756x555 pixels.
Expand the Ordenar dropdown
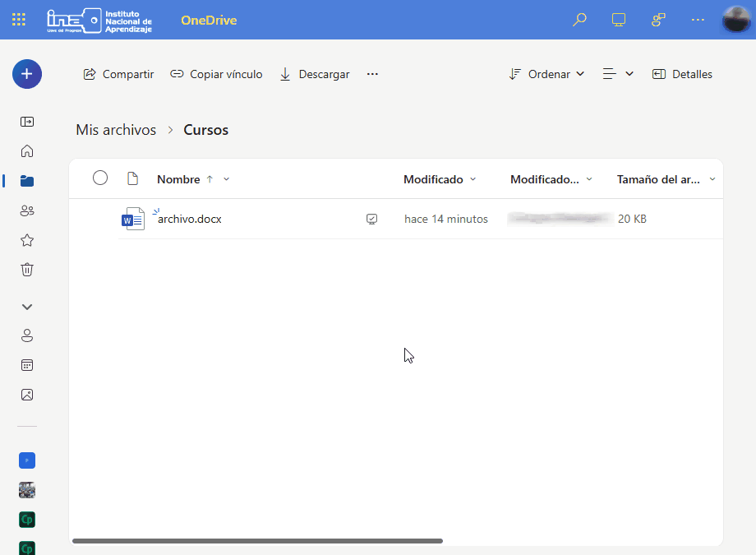tap(546, 74)
